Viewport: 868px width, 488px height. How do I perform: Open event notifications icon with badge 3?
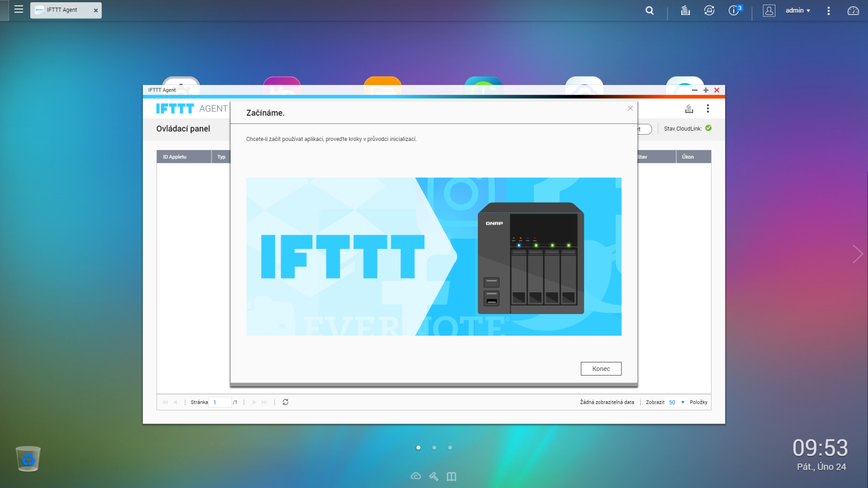coord(735,10)
